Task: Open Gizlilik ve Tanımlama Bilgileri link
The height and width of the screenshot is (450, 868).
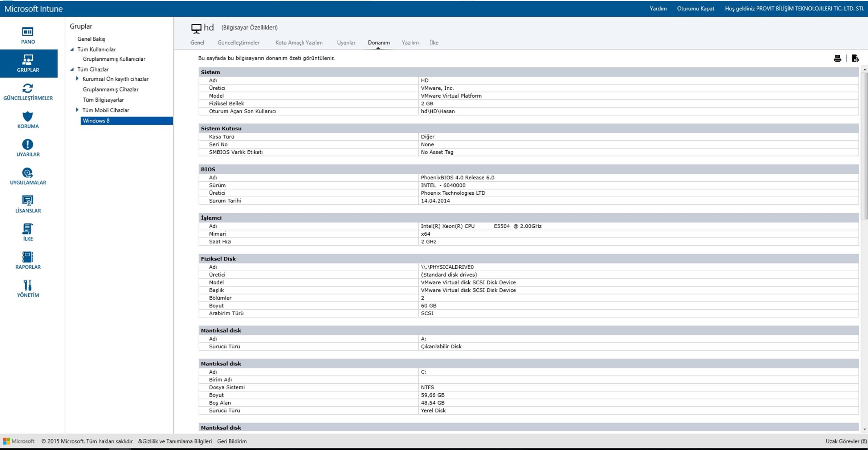Action: pyautogui.click(x=175, y=441)
